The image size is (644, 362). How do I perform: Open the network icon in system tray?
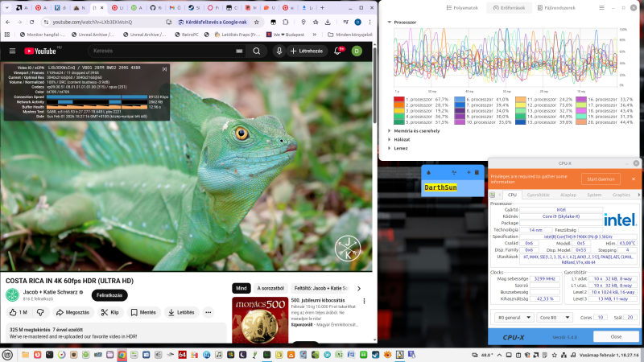(x=563, y=355)
